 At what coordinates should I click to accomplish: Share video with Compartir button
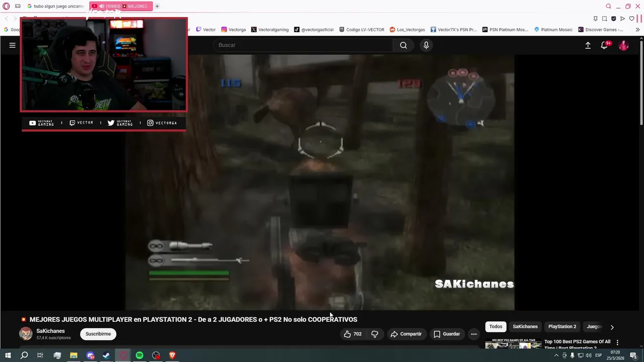pyautogui.click(x=406, y=334)
